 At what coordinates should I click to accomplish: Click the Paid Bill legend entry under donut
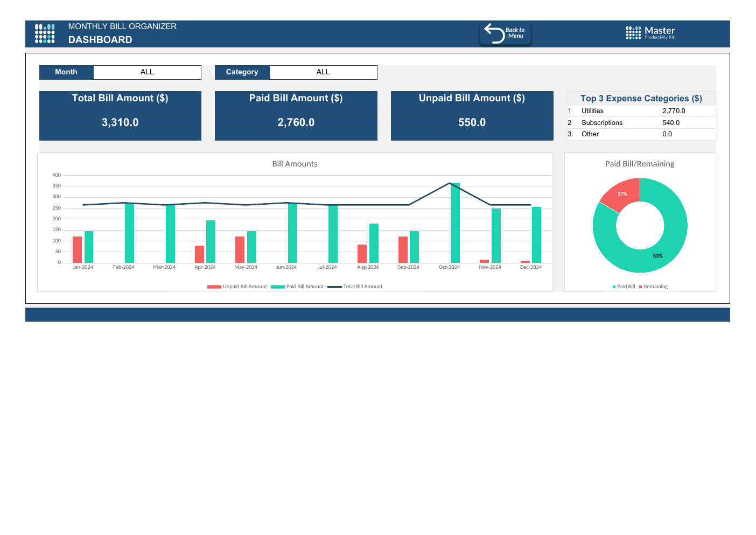coord(624,287)
